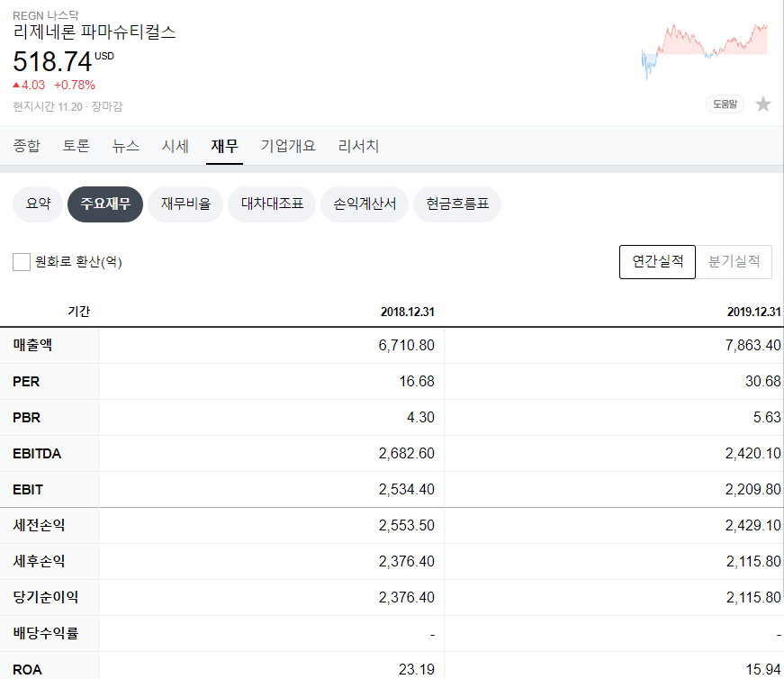Click the 7,863.40 revenue value
Screen dimensions: 784x679
pos(753,345)
